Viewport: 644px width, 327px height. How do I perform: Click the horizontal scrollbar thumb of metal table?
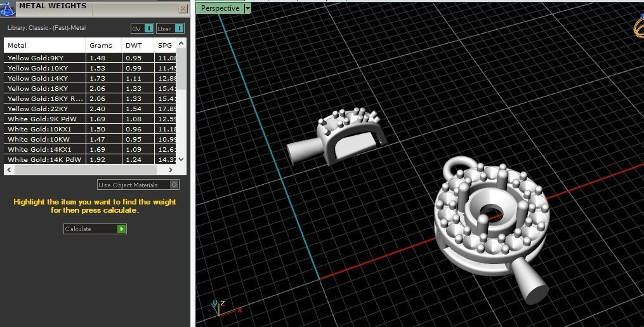(86, 170)
